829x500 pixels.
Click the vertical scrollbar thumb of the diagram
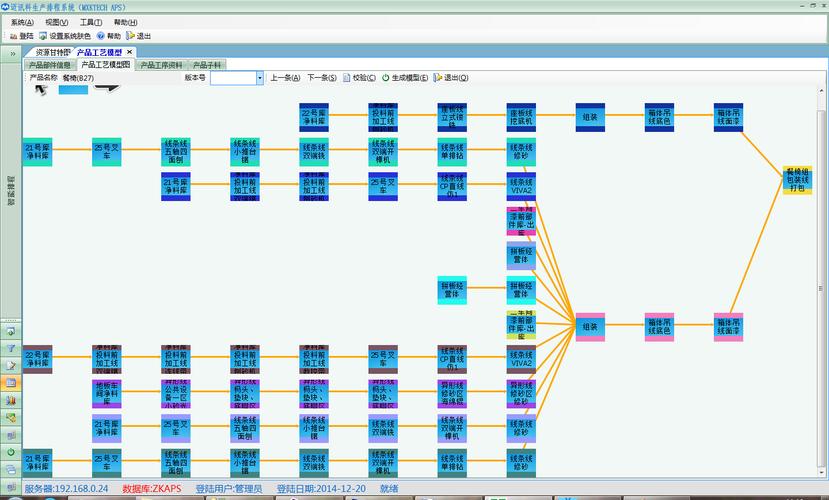coord(821,289)
